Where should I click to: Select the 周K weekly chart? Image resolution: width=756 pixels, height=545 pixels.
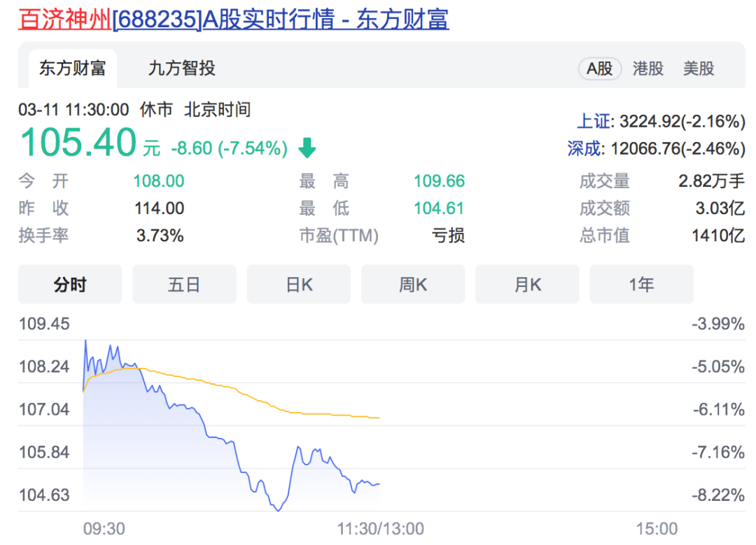pos(412,284)
